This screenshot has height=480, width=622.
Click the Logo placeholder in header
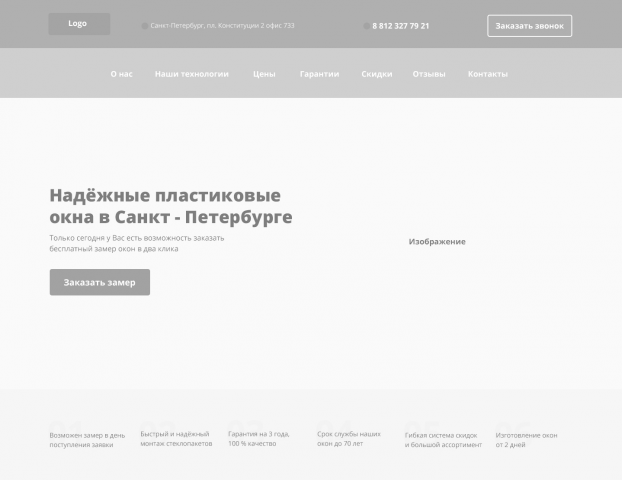(x=79, y=24)
